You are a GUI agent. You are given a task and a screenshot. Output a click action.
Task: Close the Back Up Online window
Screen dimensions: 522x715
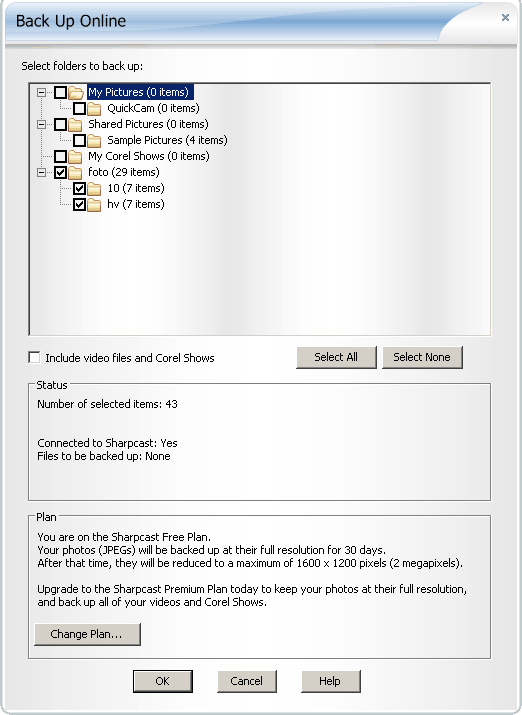505,18
